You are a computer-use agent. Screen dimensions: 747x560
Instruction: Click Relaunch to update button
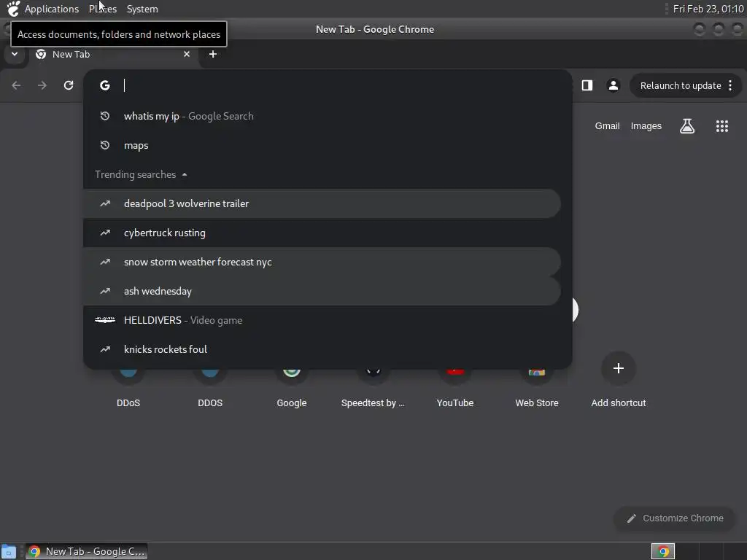pos(680,86)
